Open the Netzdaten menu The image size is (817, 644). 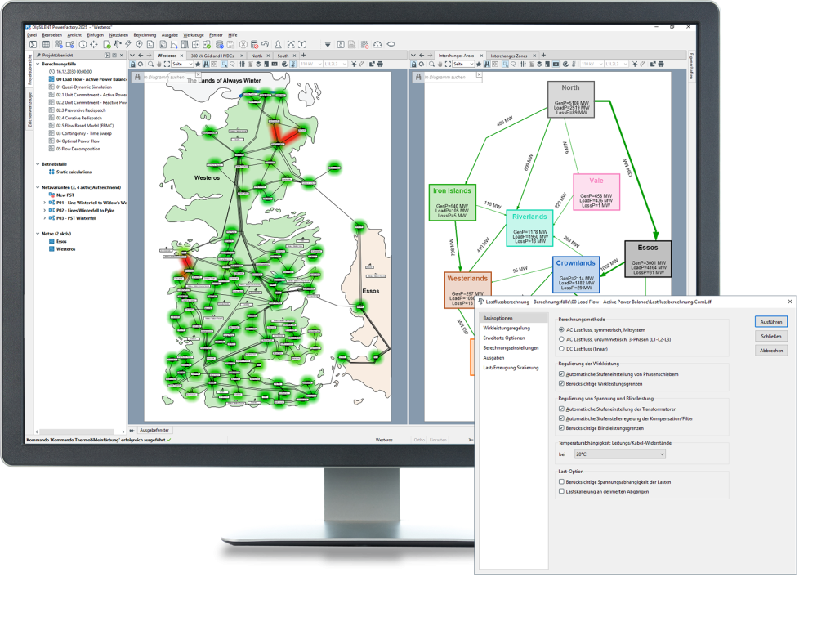[118, 35]
